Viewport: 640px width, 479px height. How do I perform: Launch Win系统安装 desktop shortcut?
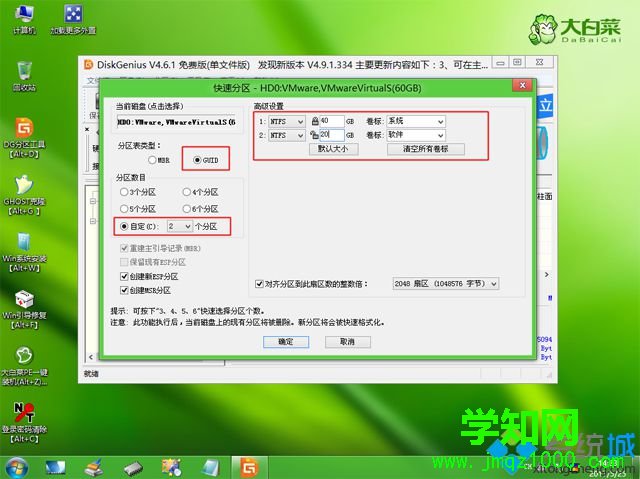coord(24,252)
